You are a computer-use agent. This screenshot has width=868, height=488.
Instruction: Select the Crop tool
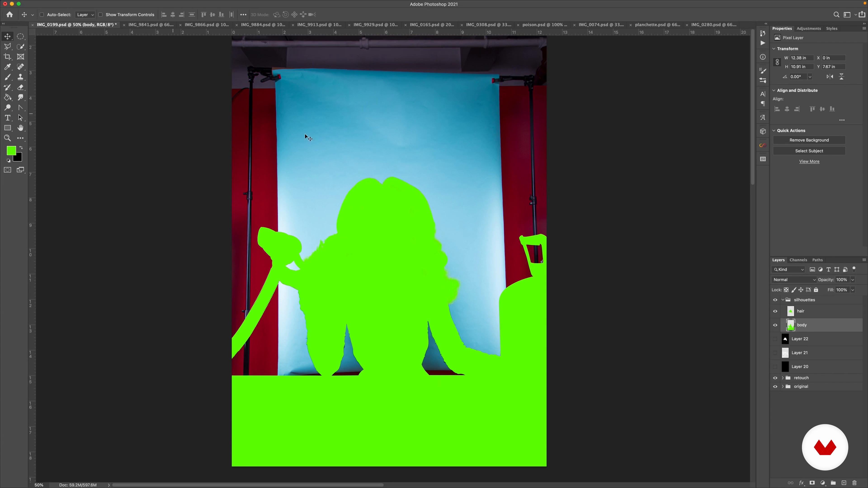[7, 56]
